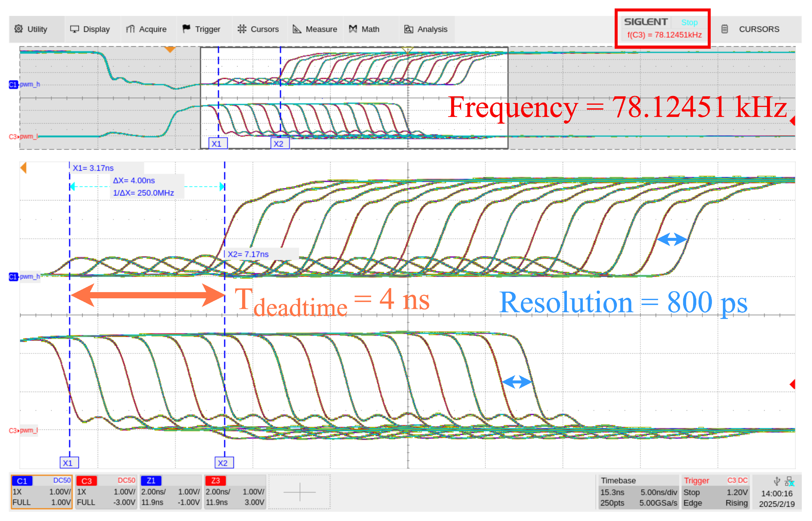The height and width of the screenshot is (521, 812).
Task: Click the Display monitor icon
Action: pyautogui.click(x=74, y=29)
